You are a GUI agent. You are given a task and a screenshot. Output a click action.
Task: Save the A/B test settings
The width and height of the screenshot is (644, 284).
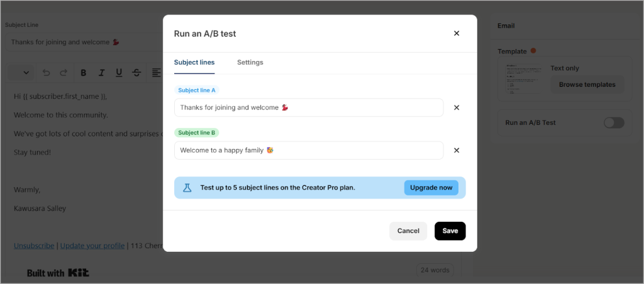click(450, 231)
